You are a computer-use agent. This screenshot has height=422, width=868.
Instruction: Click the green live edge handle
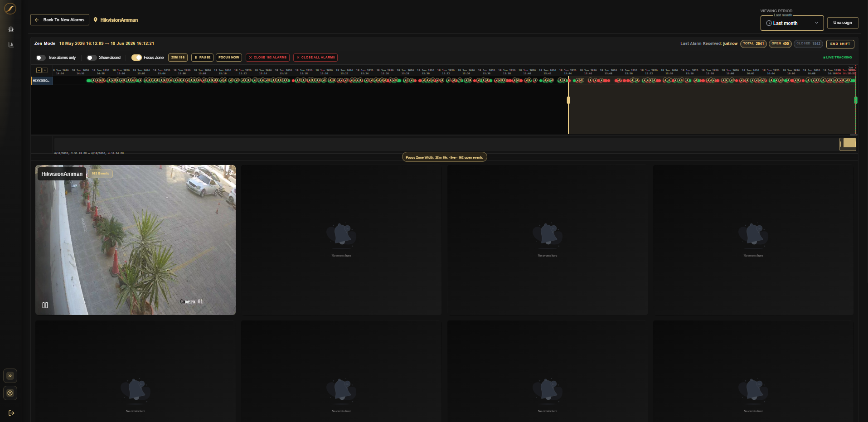tap(856, 100)
